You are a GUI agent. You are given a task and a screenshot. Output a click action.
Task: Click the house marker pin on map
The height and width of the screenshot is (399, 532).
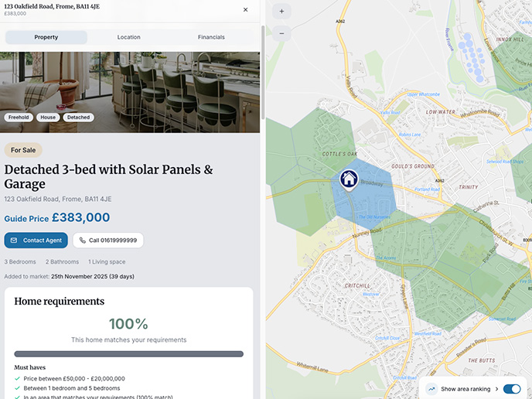[349, 179]
